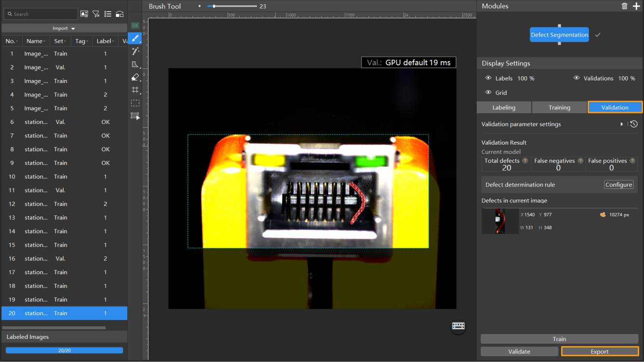Switch to the Validation tab
The width and height of the screenshot is (644, 362).
point(615,107)
